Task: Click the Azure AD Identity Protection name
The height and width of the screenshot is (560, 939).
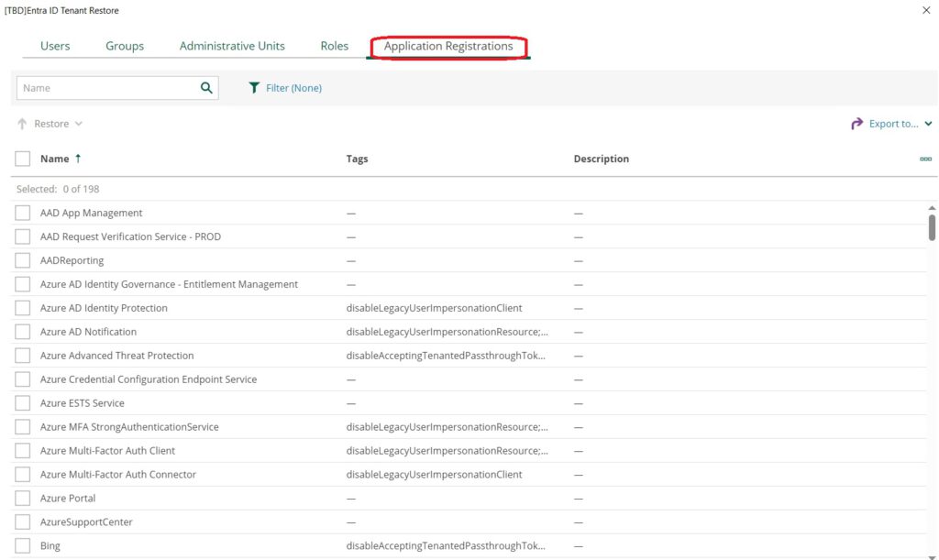Action: [104, 308]
